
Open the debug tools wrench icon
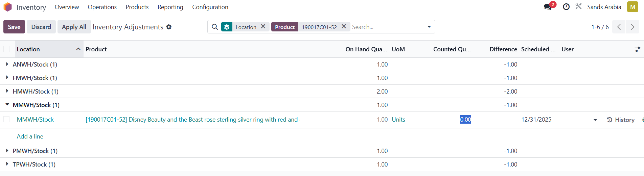pyautogui.click(x=579, y=6)
